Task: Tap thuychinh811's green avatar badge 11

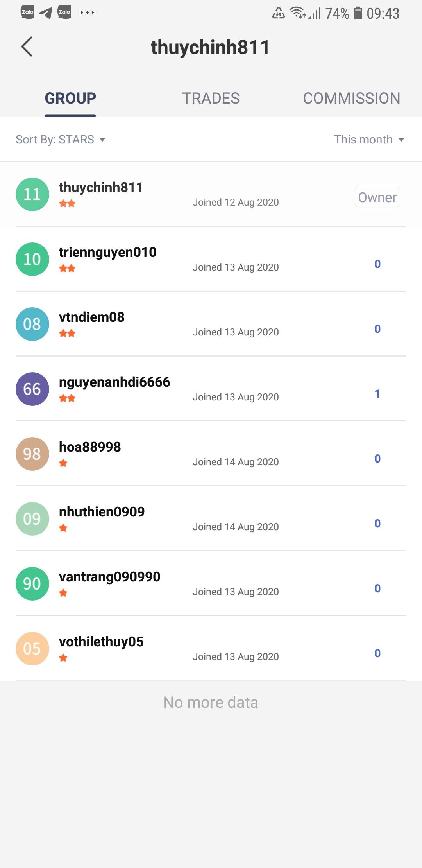Action: (32, 194)
